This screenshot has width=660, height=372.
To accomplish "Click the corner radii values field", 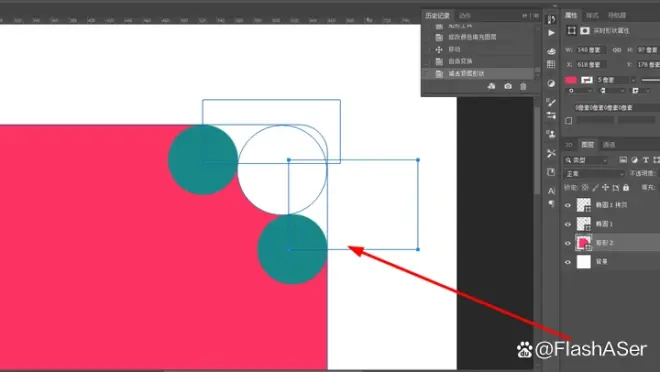I will tap(617, 108).
